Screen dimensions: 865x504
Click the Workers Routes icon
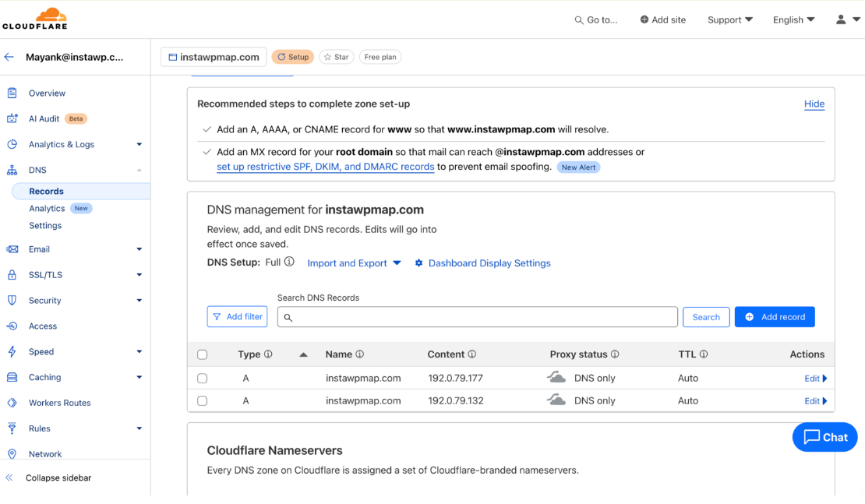coord(12,403)
